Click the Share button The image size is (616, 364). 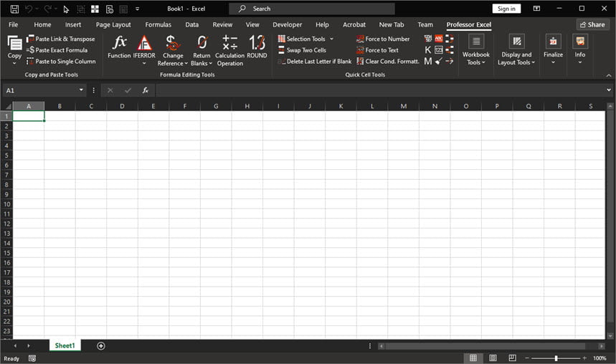(592, 24)
